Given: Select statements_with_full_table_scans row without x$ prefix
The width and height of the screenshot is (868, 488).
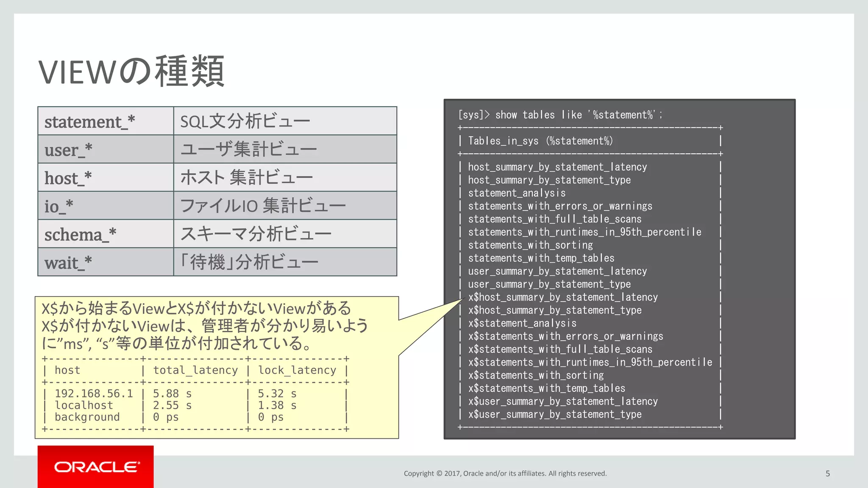Looking at the screenshot, I should (x=555, y=219).
